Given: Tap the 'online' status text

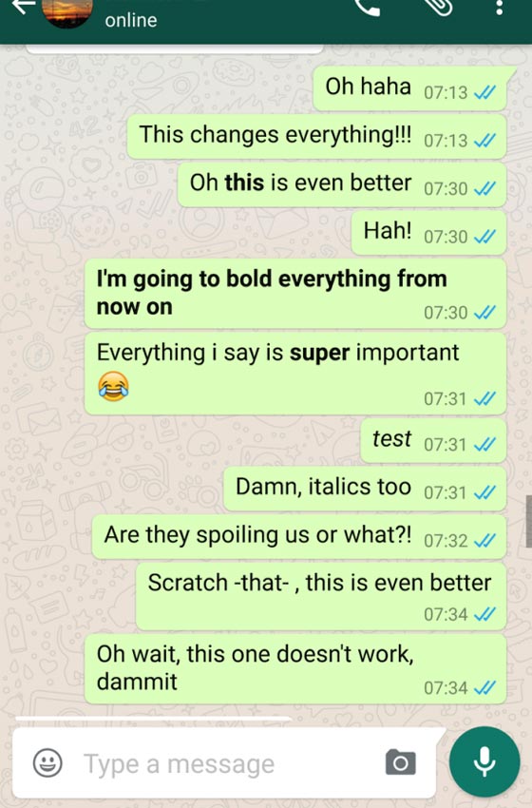Looking at the screenshot, I should 131,20.
